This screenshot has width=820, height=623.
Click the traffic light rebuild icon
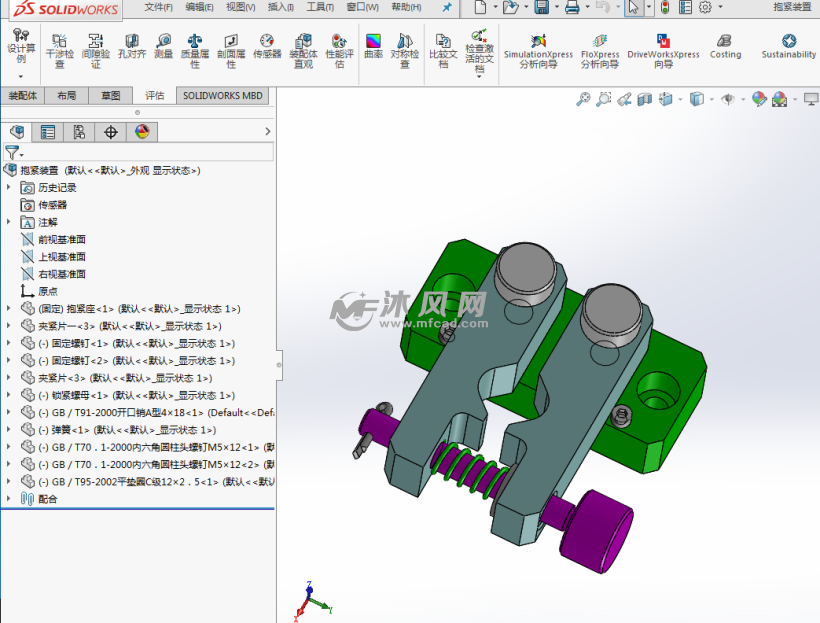point(664,8)
